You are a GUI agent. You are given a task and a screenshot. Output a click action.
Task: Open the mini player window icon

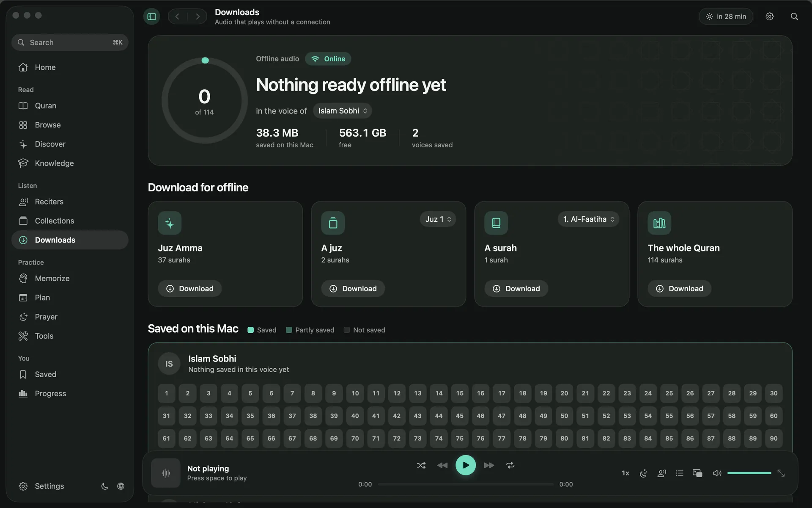[697, 473]
